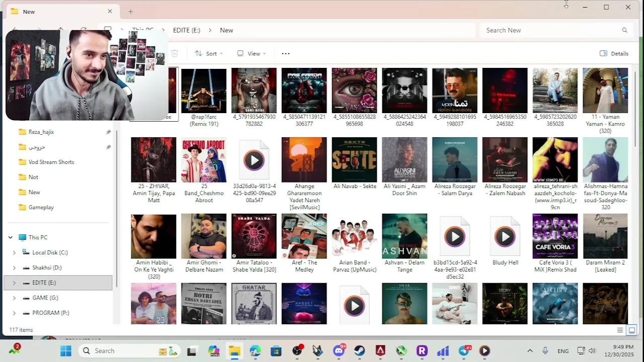644x362 pixels.
Task: Open the ENG language switcher
Action: pos(563,351)
